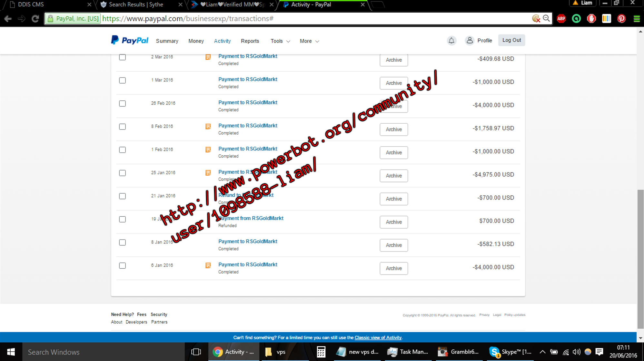Click the red shield extension icon
This screenshot has width=644, height=361.
pos(591,19)
